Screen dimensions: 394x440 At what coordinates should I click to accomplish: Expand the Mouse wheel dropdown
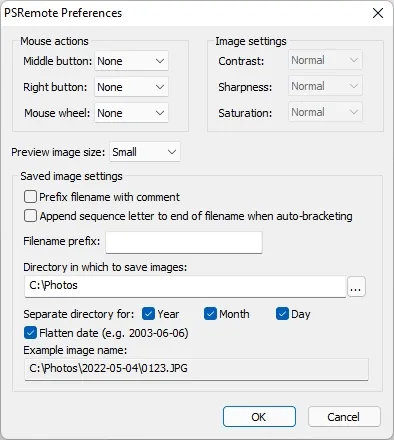click(131, 113)
